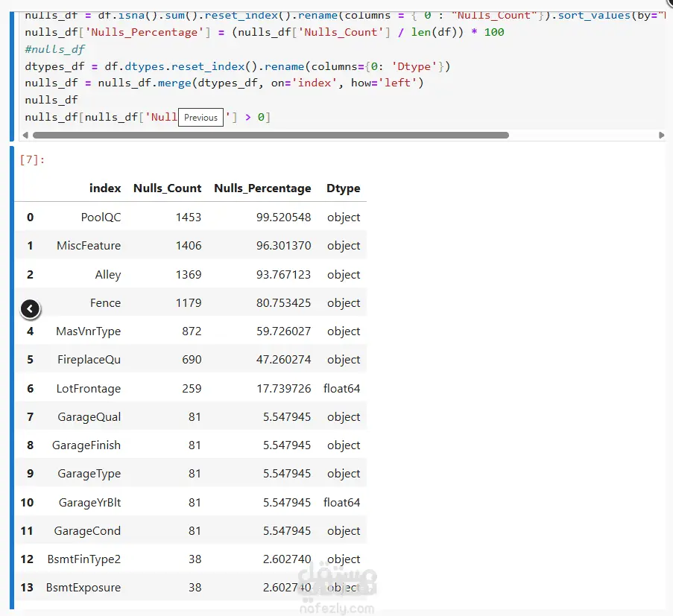This screenshot has height=616, width=673.
Task: Click the object dtype in the PoolQC row
Action: click(x=344, y=217)
